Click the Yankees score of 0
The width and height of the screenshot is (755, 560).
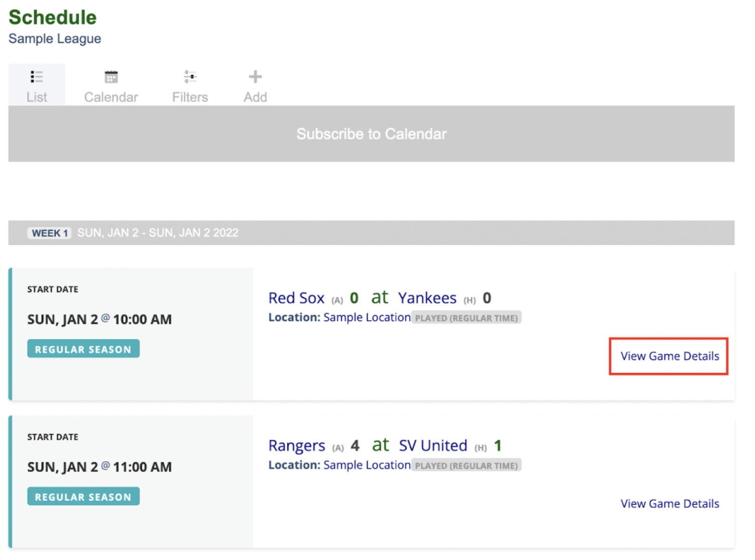(x=487, y=298)
